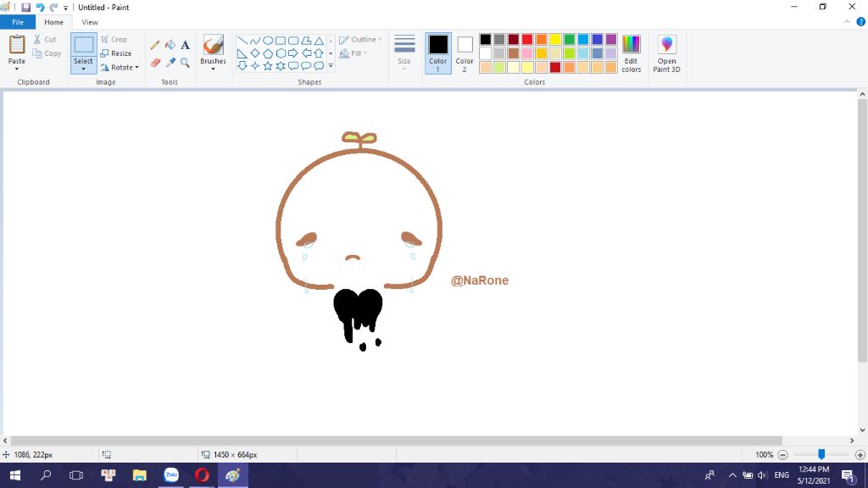Expand the Select options dropdown arrow

(84, 69)
